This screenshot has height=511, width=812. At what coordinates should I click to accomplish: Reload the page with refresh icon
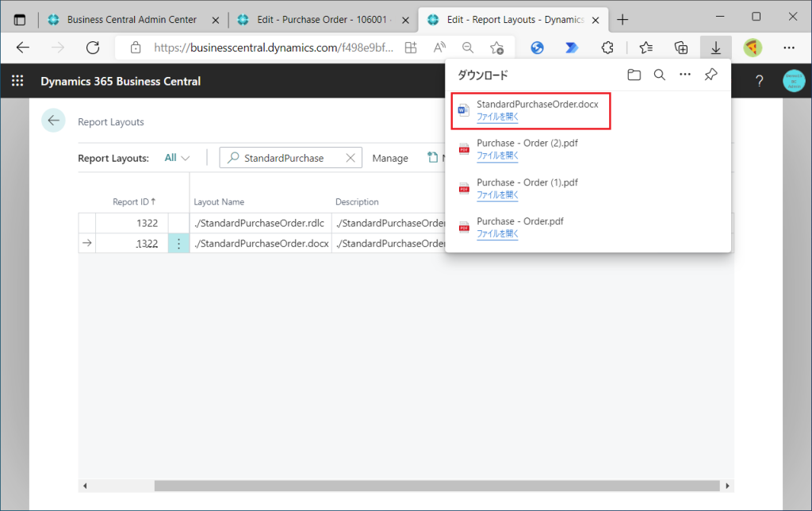(x=93, y=48)
